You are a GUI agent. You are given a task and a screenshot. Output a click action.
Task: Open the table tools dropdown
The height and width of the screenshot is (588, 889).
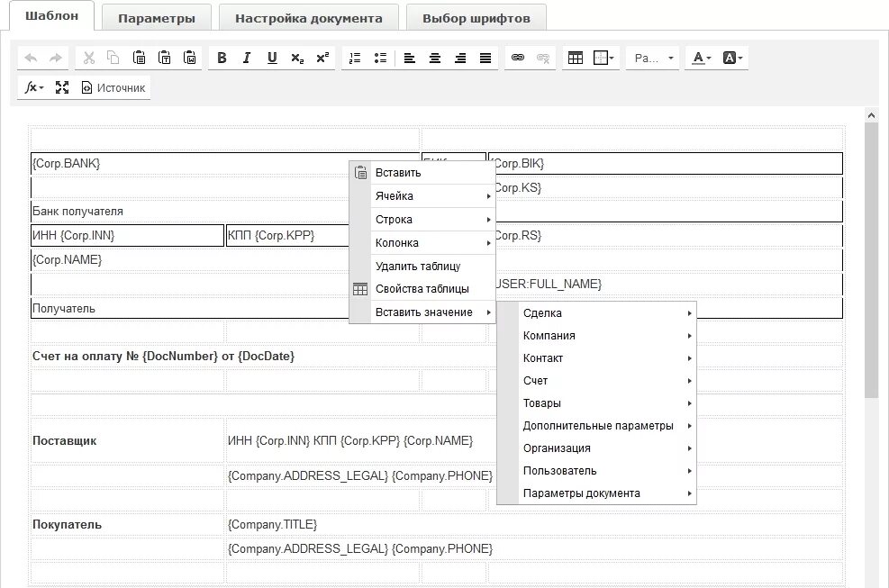(x=603, y=58)
